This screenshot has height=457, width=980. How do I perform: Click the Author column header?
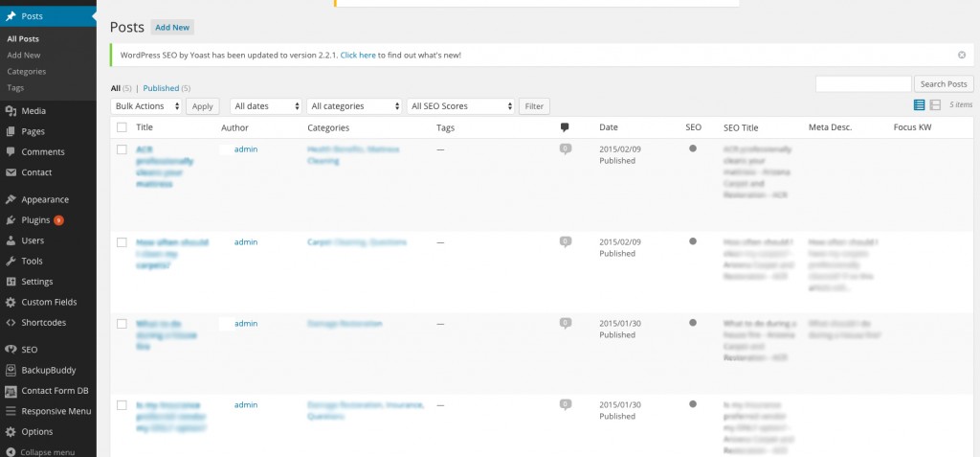pyautogui.click(x=234, y=127)
